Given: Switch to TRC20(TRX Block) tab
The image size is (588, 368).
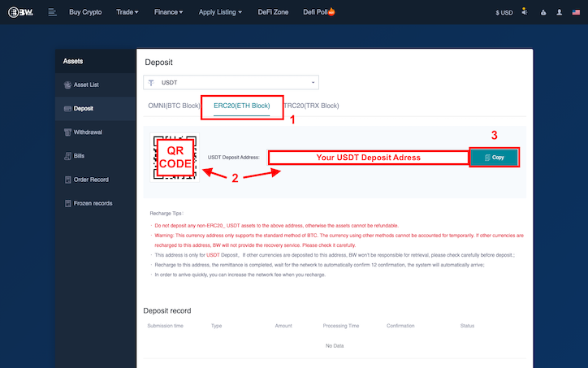Looking at the screenshot, I should click(312, 106).
